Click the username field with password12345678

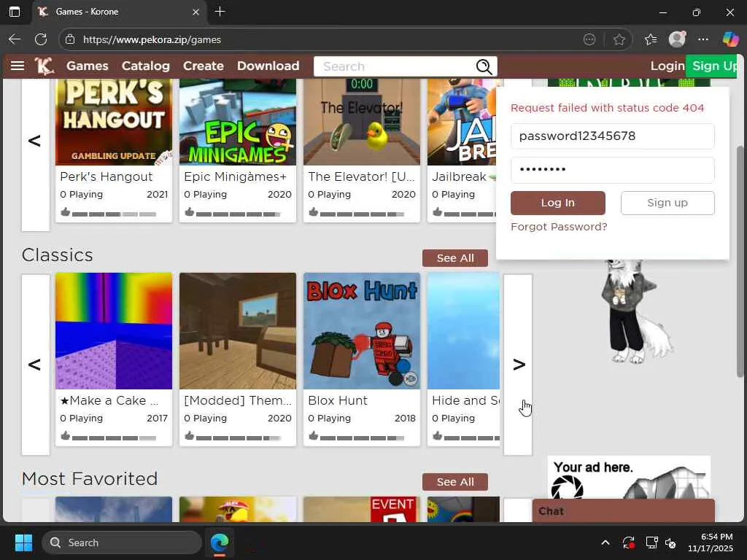(612, 136)
